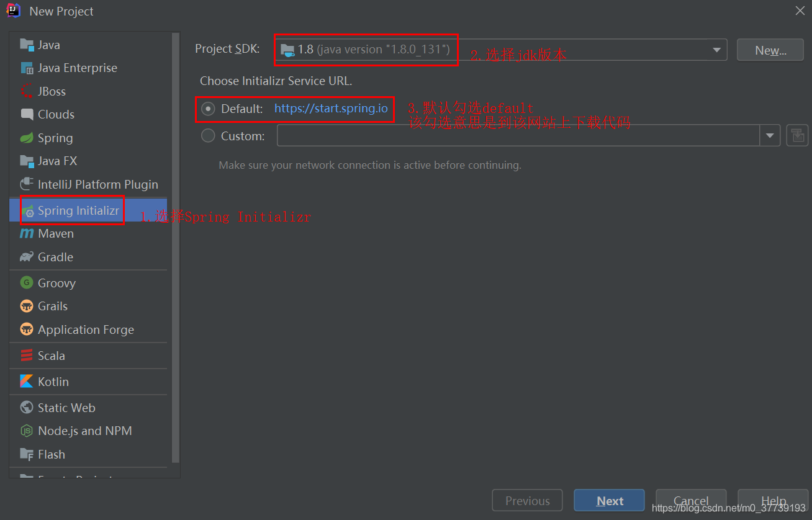Click the Static Web entry text

66,408
